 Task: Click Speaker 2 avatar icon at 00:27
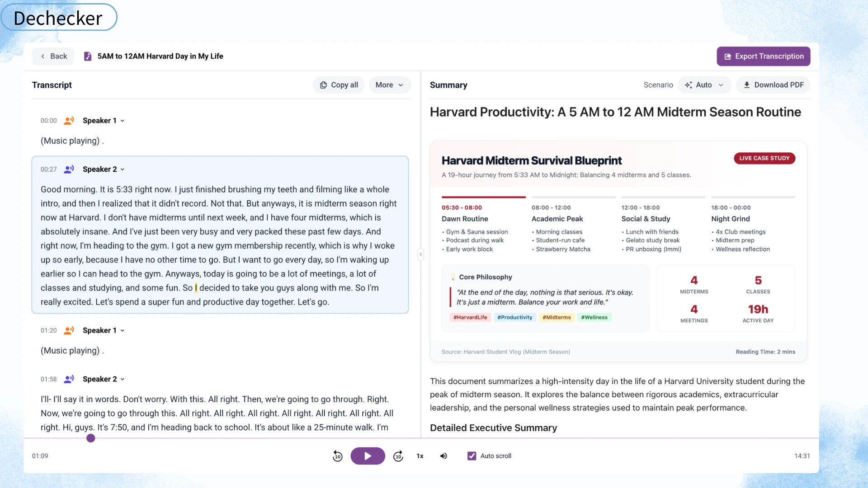click(x=69, y=169)
